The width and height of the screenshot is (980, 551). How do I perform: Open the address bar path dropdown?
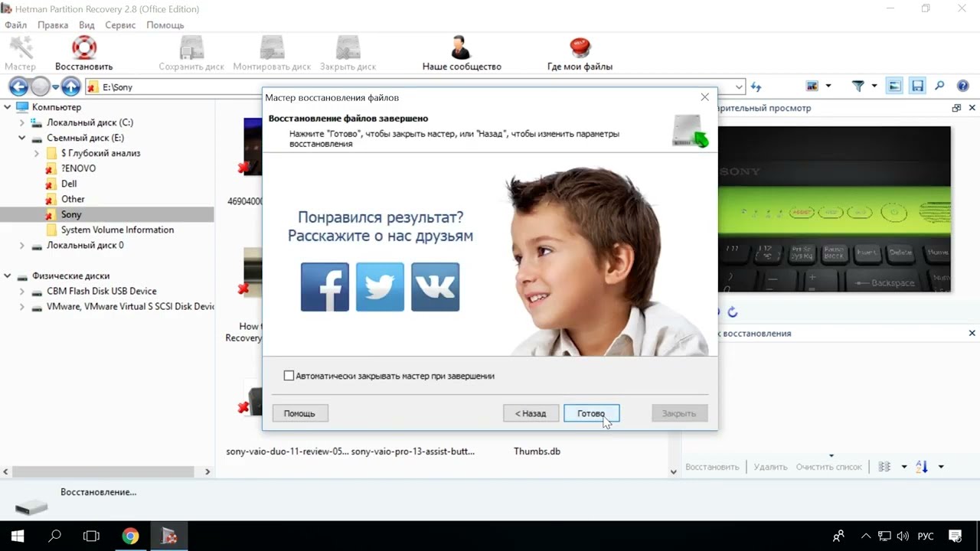pyautogui.click(x=739, y=86)
